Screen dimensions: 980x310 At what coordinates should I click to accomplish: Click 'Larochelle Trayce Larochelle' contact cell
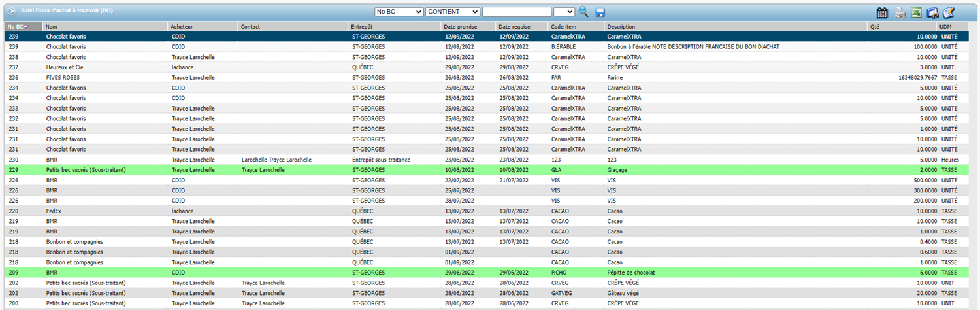tap(276, 160)
